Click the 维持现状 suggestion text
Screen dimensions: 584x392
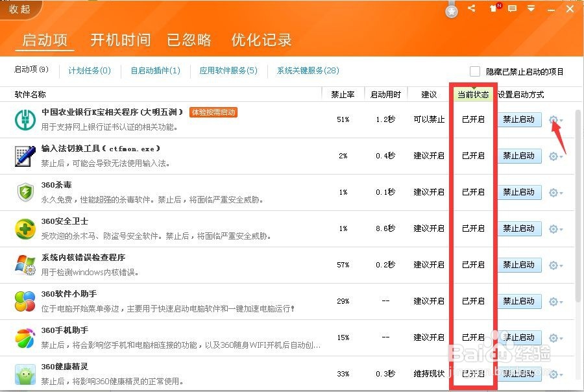tap(429, 374)
